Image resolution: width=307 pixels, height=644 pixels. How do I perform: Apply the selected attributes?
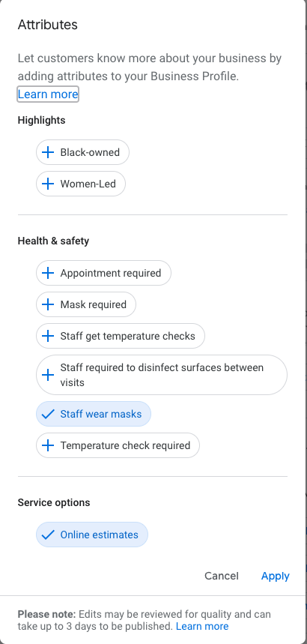point(276,577)
